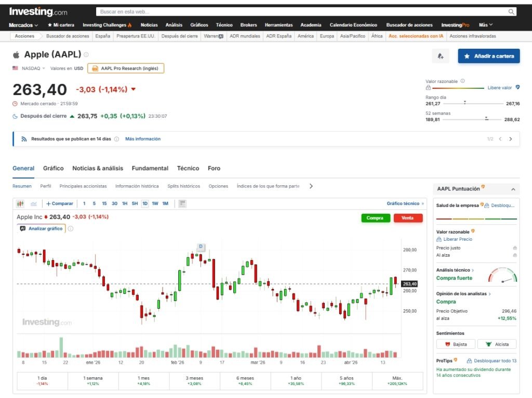Screen dimensions: 532x398
Task: Select the 5 minute chart interval
Action: point(94,204)
